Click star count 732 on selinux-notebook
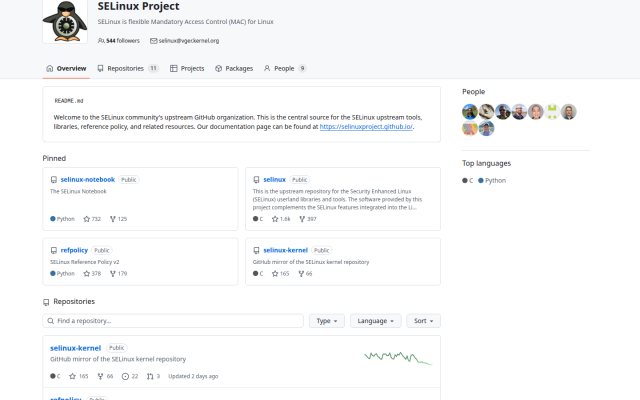 click(x=92, y=219)
